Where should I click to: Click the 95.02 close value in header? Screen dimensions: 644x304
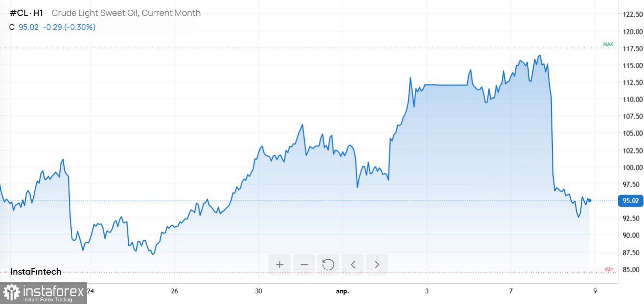coord(28,27)
